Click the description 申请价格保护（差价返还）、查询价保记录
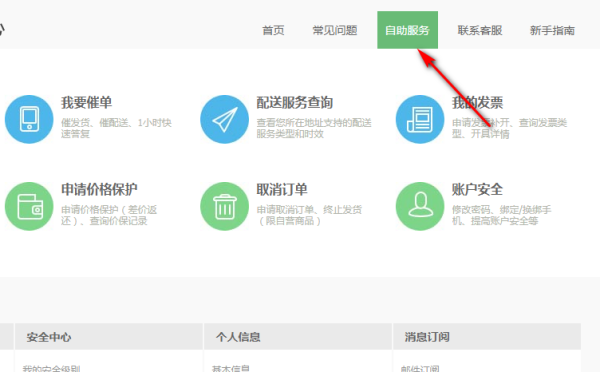 pos(109,215)
